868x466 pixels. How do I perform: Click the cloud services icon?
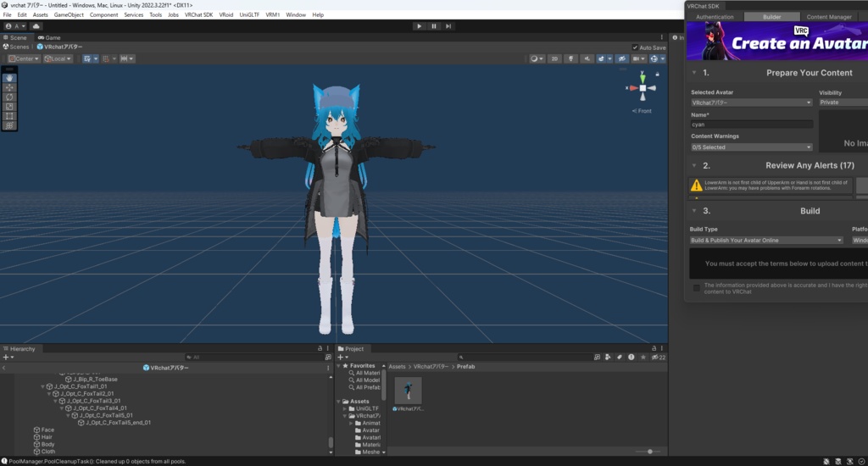[36, 26]
